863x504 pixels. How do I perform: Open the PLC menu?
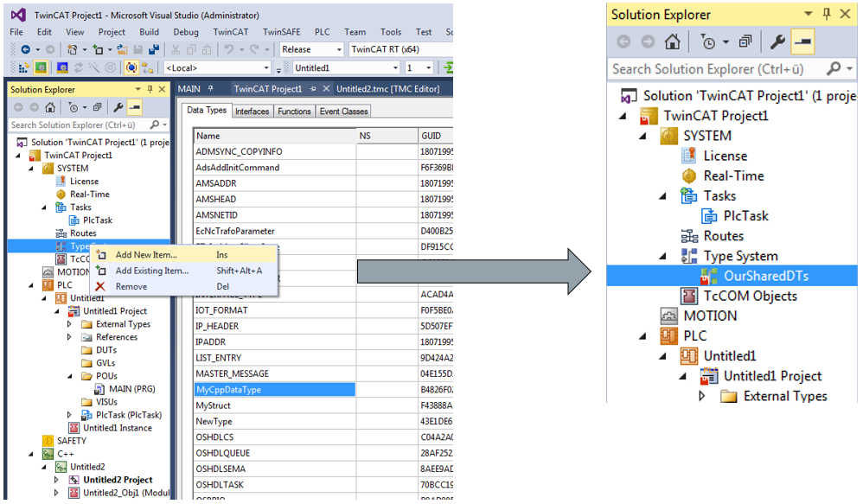(322, 32)
